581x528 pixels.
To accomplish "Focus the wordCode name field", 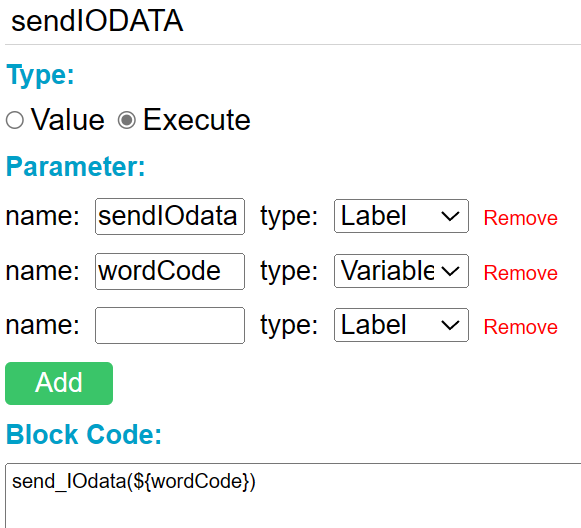I will 170,271.
